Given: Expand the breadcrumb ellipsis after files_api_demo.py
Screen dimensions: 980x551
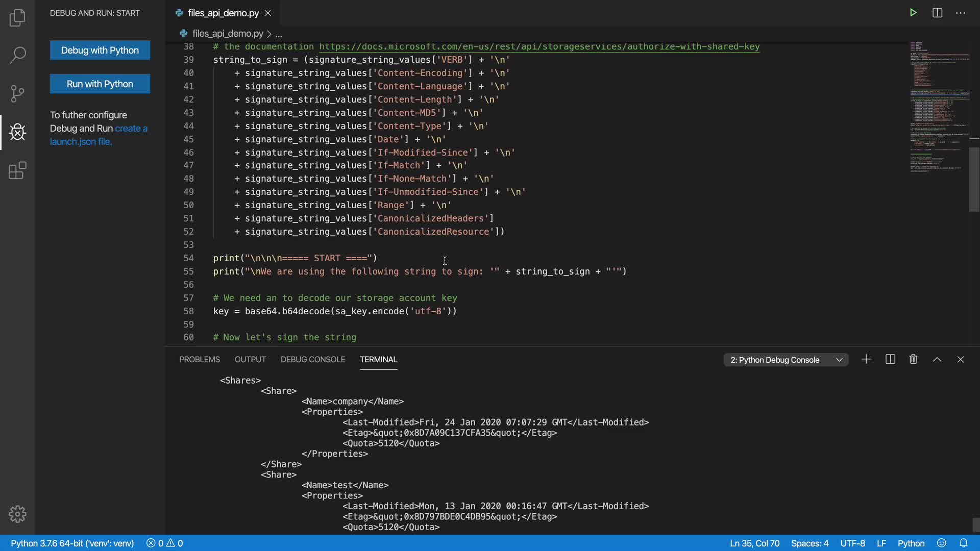Looking at the screenshot, I should click(x=279, y=34).
